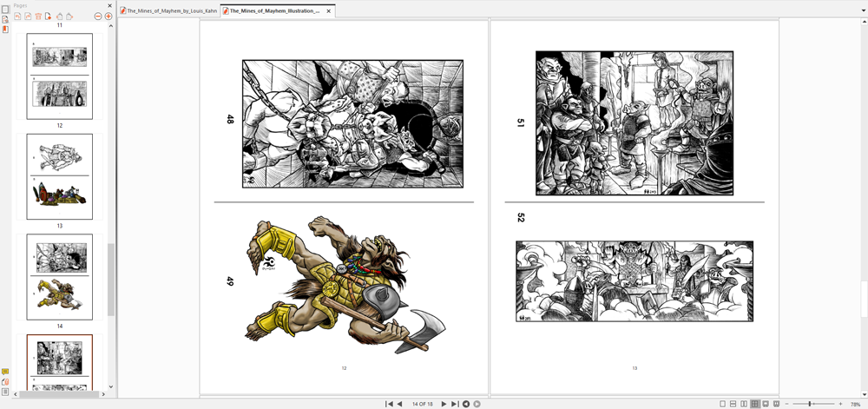Screen dimensions: 868x409
Task: Shrink page thumbnails with minus icon
Action: pyautogui.click(x=98, y=16)
